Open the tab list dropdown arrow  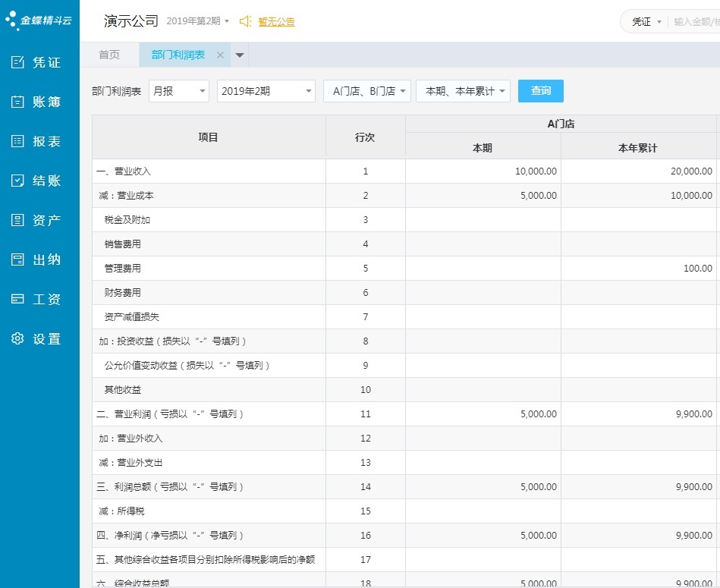(240, 55)
